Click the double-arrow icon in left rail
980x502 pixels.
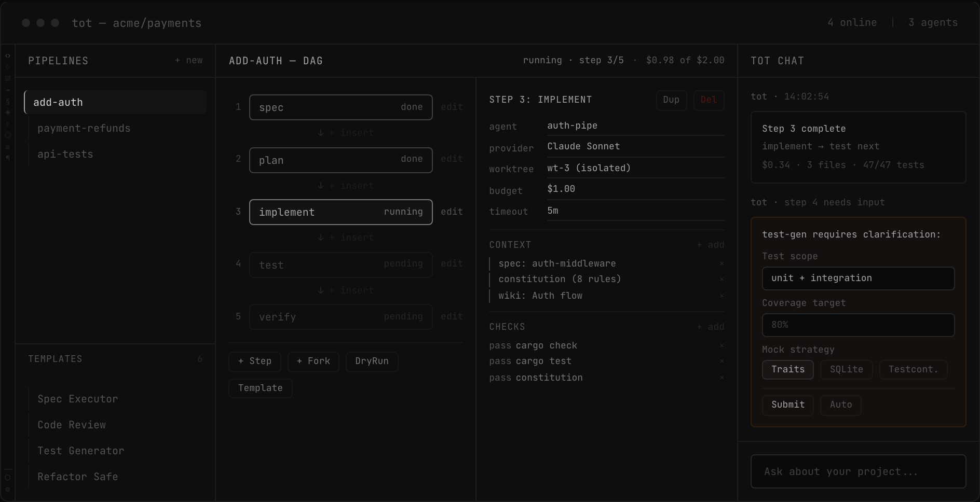[x=8, y=90]
